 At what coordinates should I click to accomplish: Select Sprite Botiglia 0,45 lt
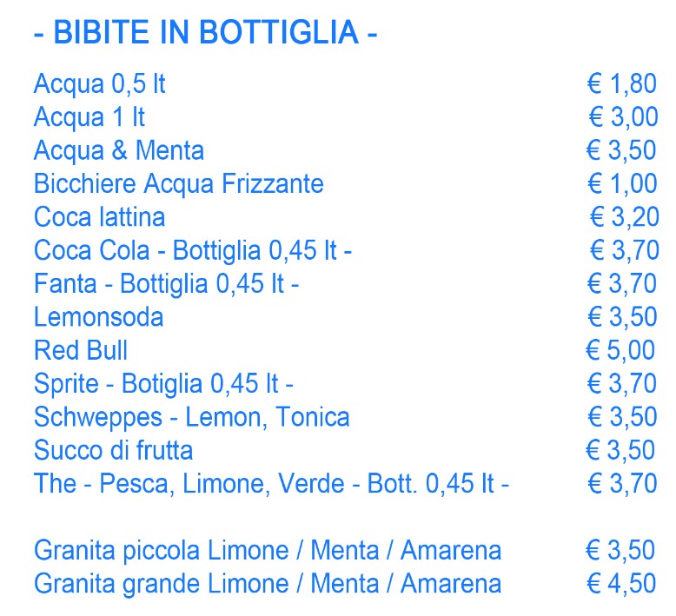(163, 384)
